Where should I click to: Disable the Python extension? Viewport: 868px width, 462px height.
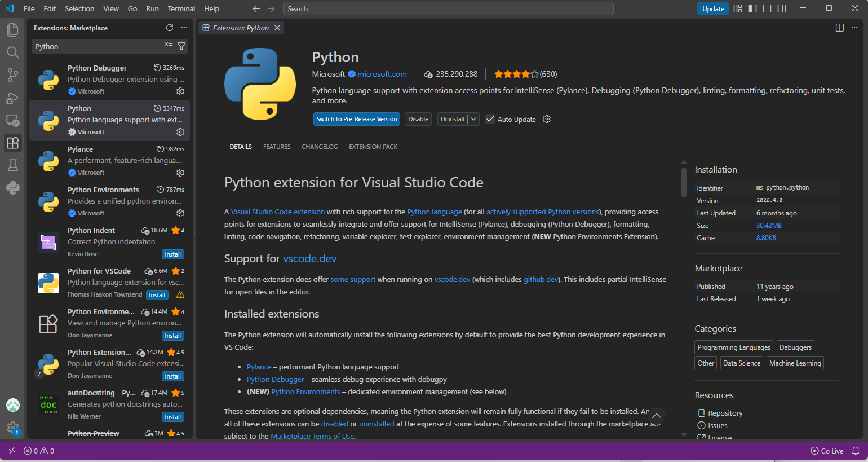[418, 119]
